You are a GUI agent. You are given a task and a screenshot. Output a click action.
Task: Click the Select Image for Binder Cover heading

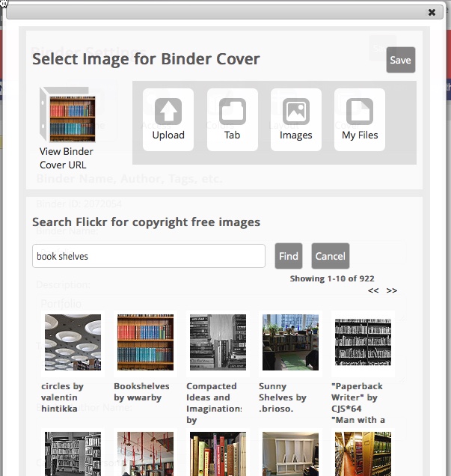(x=146, y=59)
